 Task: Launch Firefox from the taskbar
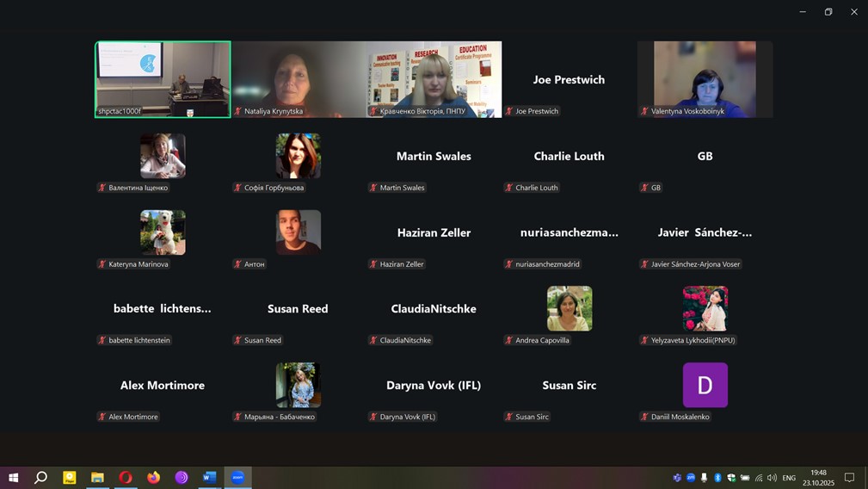[x=153, y=477]
